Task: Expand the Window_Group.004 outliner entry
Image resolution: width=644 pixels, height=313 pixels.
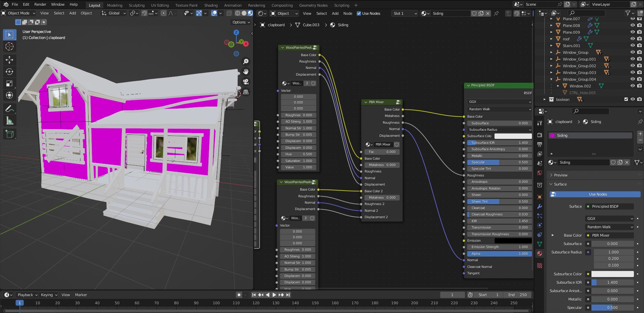Action: click(551, 79)
